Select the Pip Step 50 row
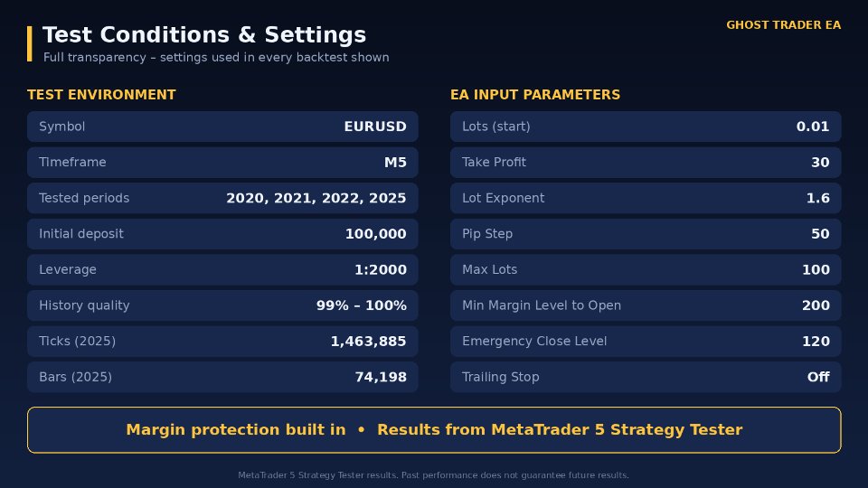Screen dimensions: 868x488 646,233
